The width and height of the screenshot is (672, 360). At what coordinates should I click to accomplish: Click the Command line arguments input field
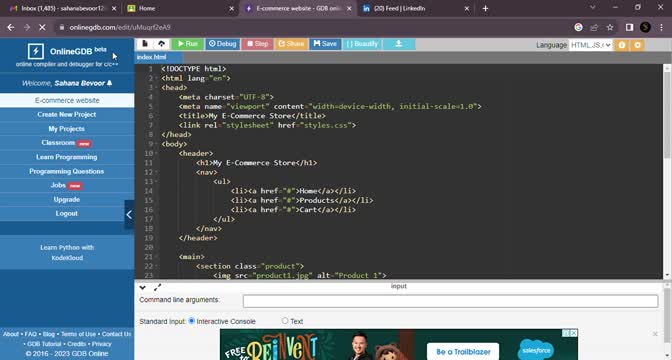tap(450, 301)
